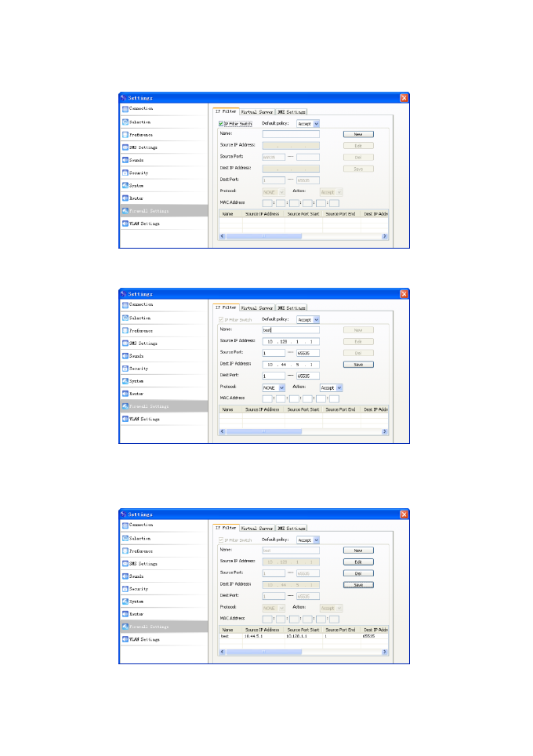533x756 pixels.
Task: Open Connection icon in window listing the test rule
Action: (x=125, y=525)
